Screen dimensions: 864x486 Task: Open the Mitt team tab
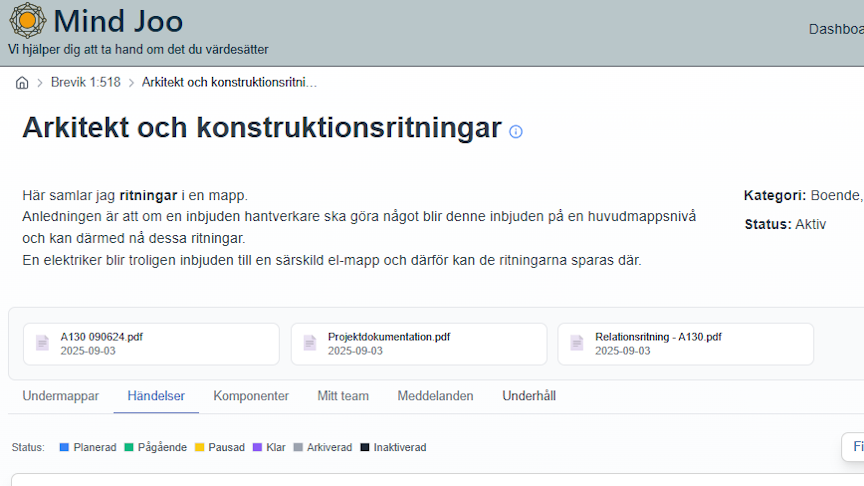[x=343, y=396]
